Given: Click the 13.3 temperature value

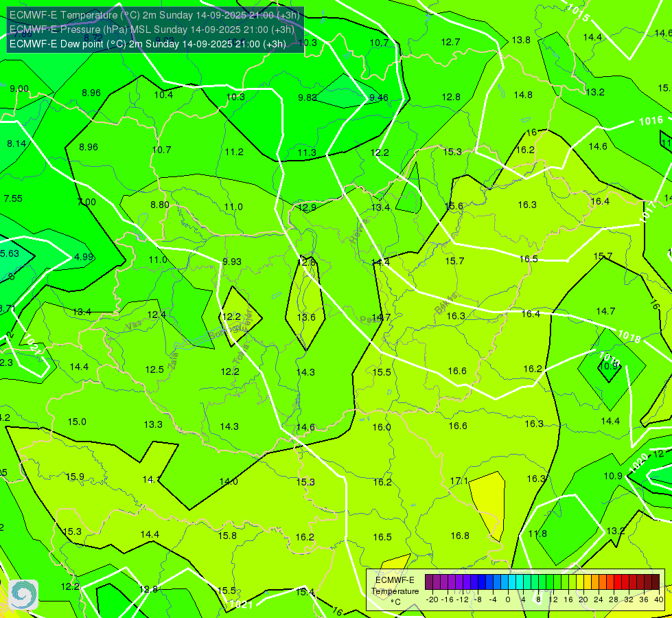Looking at the screenshot, I should (x=153, y=424).
